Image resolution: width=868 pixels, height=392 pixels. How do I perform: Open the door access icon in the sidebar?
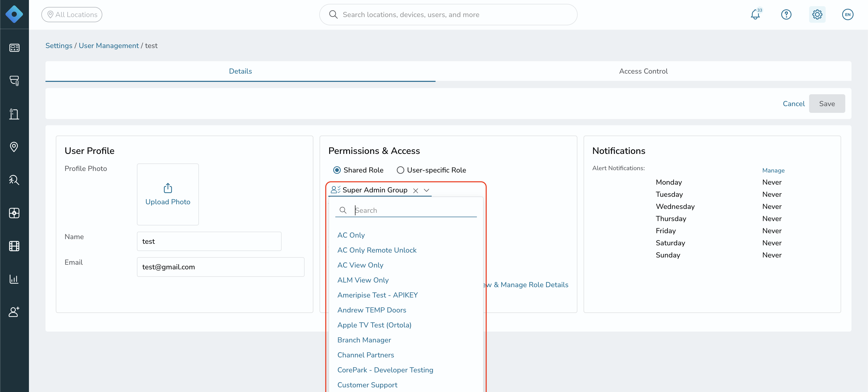[14, 114]
